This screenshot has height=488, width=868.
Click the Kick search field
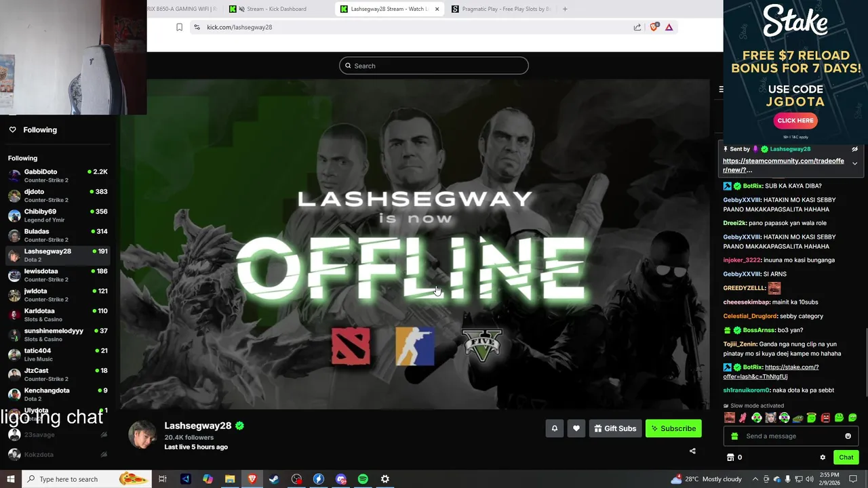tap(434, 66)
